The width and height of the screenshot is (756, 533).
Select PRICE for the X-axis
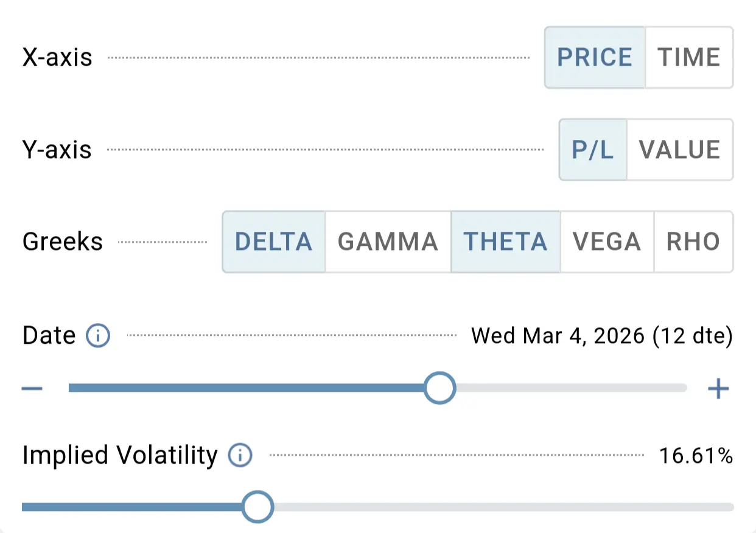595,57
